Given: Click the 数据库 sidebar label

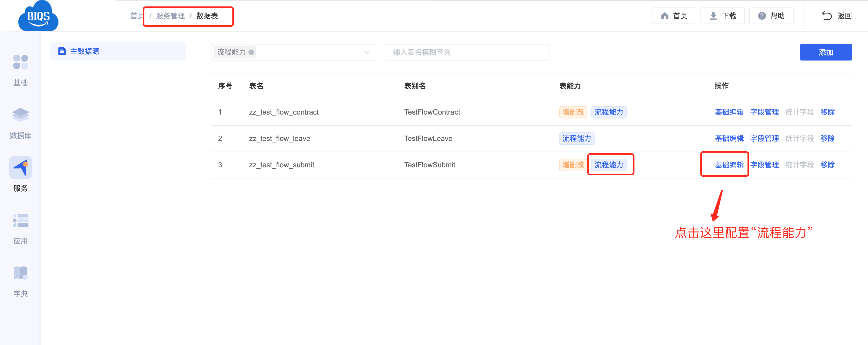Looking at the screenshot, I should [21, 135].
